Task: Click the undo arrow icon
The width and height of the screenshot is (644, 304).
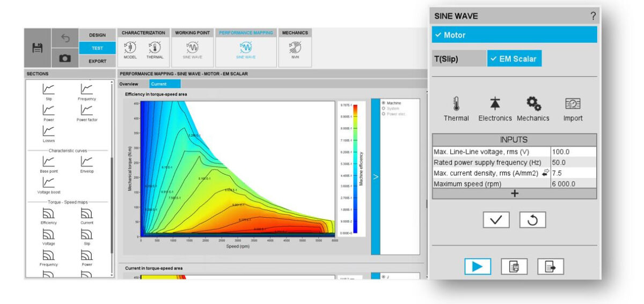Action: [65, 38]
